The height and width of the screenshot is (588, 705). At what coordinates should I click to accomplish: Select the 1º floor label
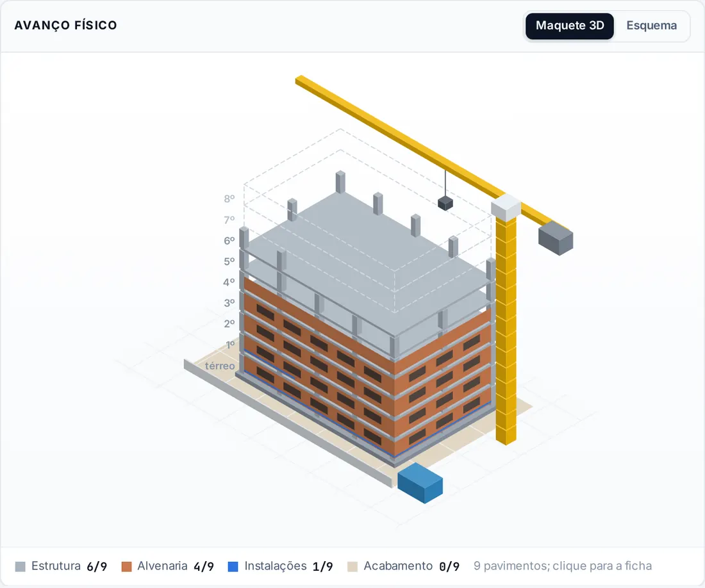point(230,345)
